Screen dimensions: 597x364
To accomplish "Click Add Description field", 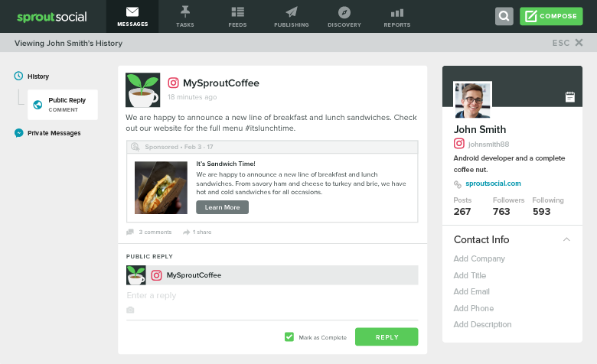I will (x=482, y=324).
